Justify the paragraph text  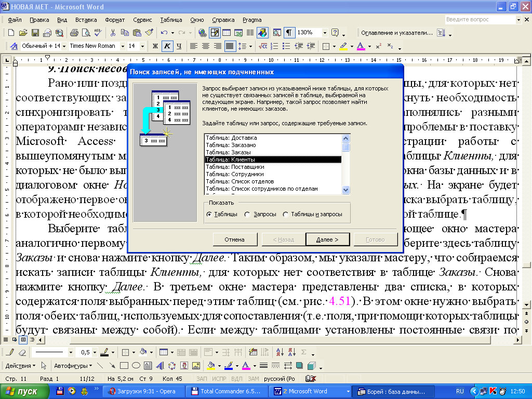tap(230, 46)
